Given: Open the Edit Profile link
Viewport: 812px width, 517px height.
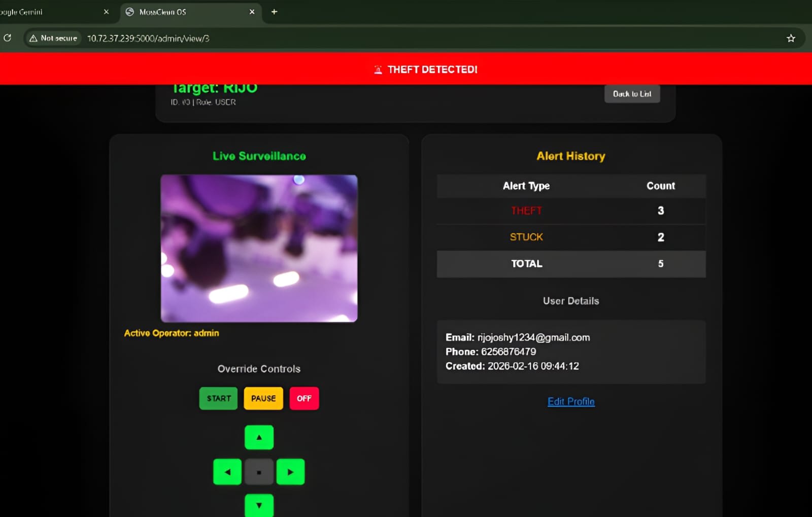Looking at the screenshot, I should [571, 401].
